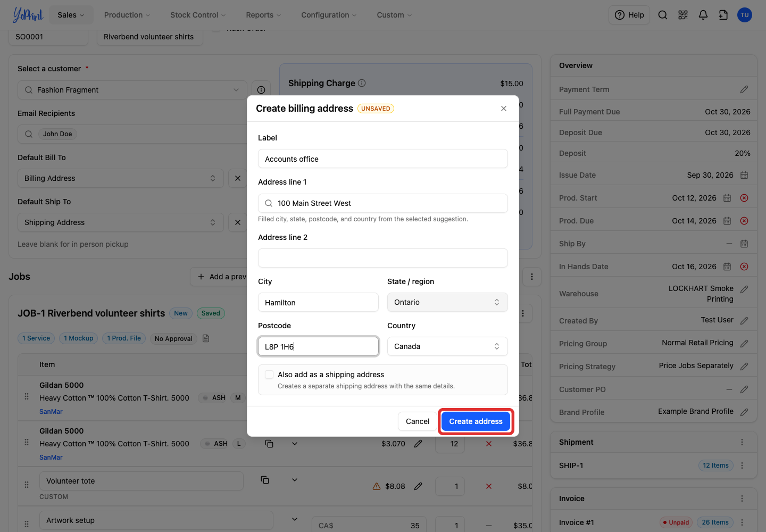Open the Fashion Fragment customer dropdown
Image resolution: width=766 pixels, height=532 pixels.
[x=132, y=90]
